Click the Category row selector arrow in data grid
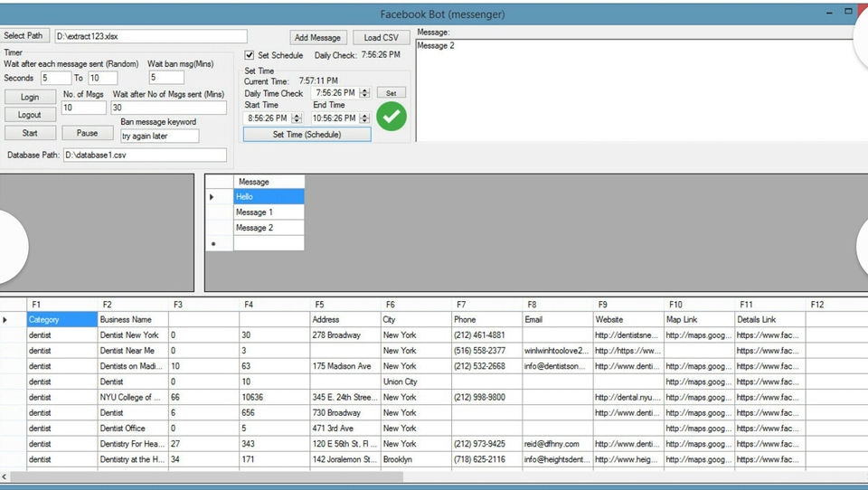This screenshot has height=490, width=868. (x=14, y=319)
